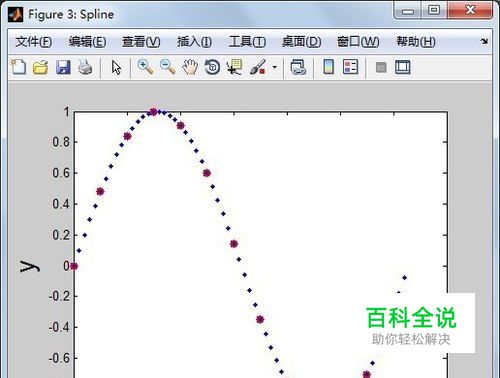This screenshot has width=500, height=378.
Task: Click the Hide Plot Tools icon
Action: (x=381, y=67)
